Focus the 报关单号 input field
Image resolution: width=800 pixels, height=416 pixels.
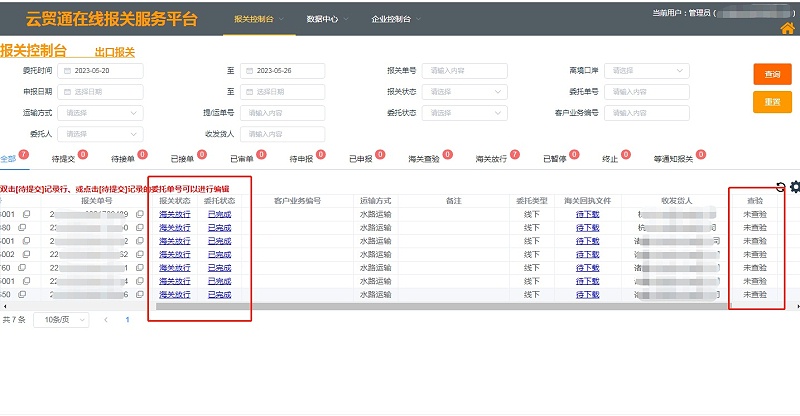coord(464,70)
